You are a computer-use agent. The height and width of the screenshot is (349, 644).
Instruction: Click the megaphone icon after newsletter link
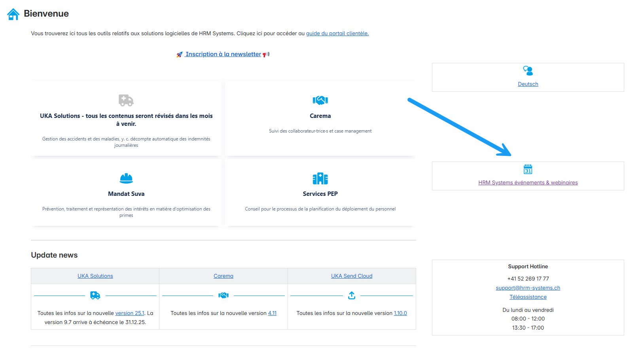pos(266,54)
